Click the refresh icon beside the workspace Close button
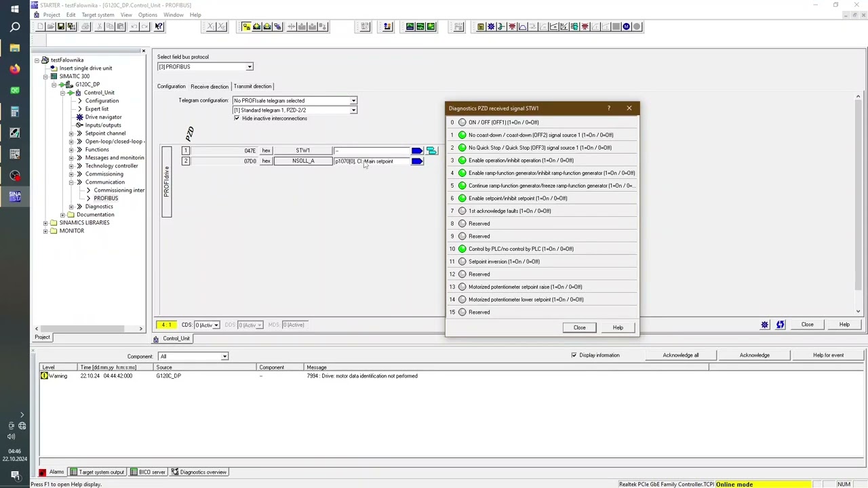The height and width of the screenshot is (488, 868). pyautogui.click(x=781, y=325)
